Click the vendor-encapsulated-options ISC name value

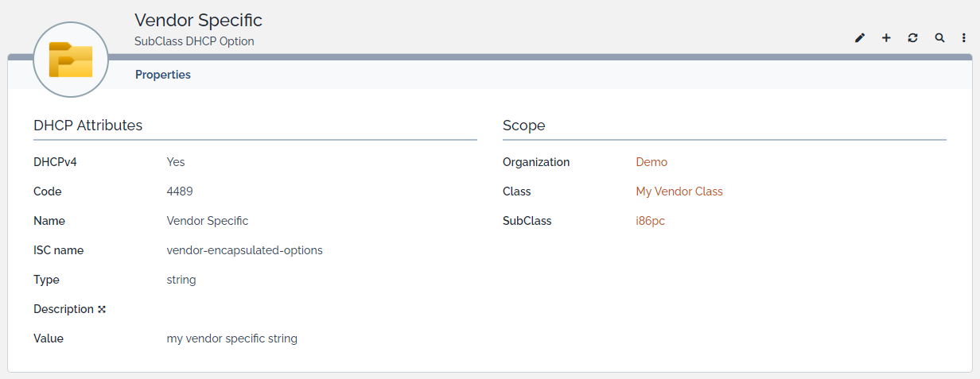(x=244, y=250)
